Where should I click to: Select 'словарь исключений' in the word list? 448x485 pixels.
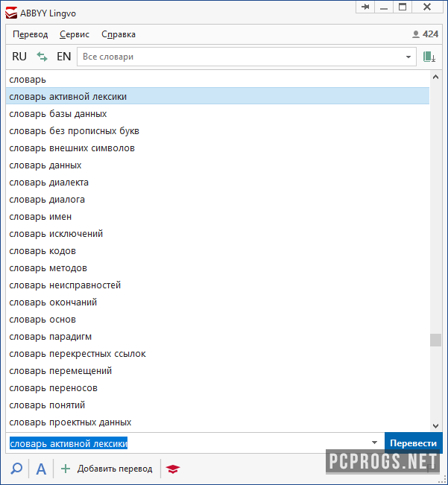pyautogui.click(x=56, y=234)
